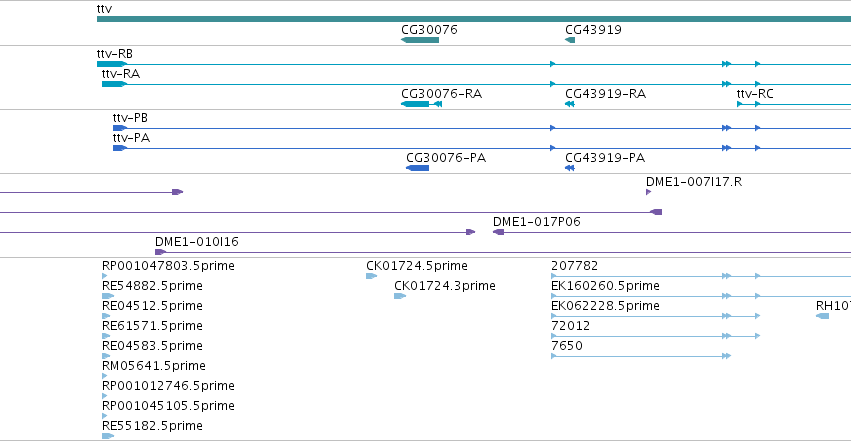Screen dimensions: 851x441
Task: Click the 72012 cDNA label
Action: [570, 326]
